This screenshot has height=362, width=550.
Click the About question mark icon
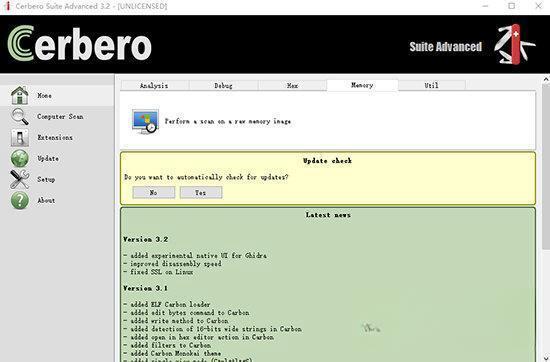click(x=20, y=200)
